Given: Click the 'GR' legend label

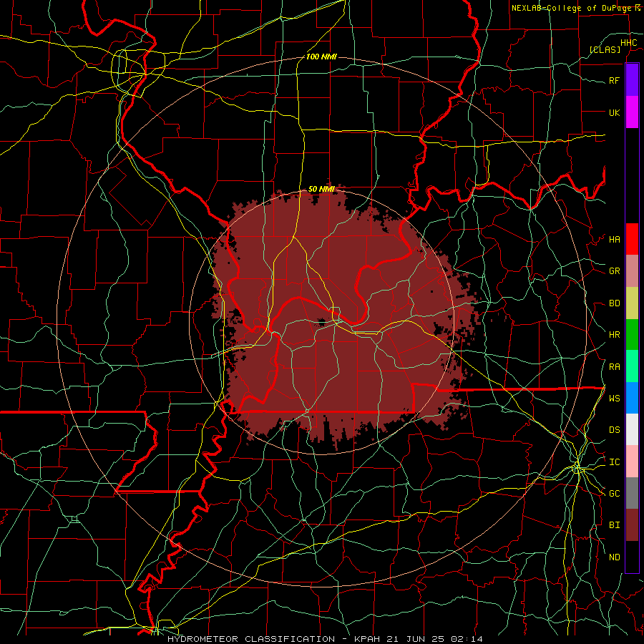Looking at the screenshot, I should pos(615,271).
